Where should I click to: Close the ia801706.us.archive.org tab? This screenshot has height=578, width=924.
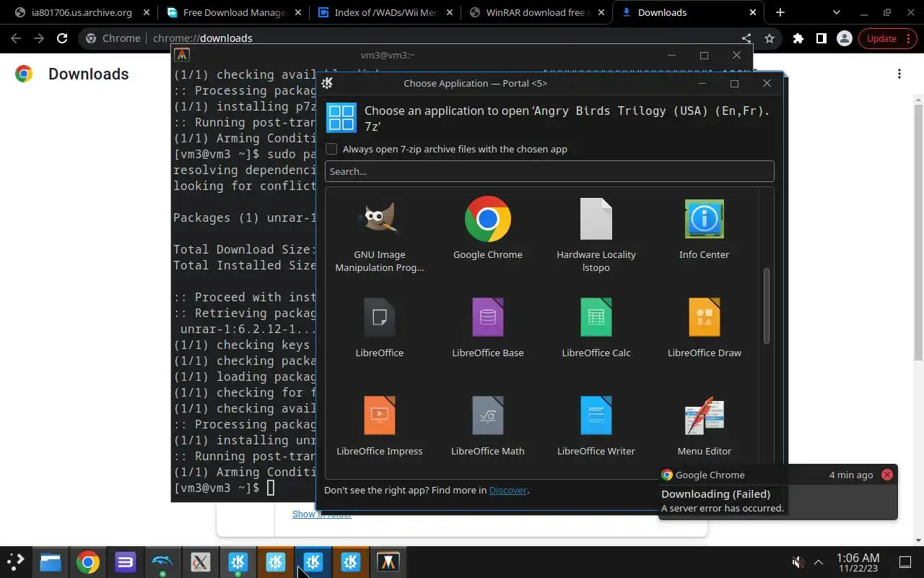click(x=147, y=12)
